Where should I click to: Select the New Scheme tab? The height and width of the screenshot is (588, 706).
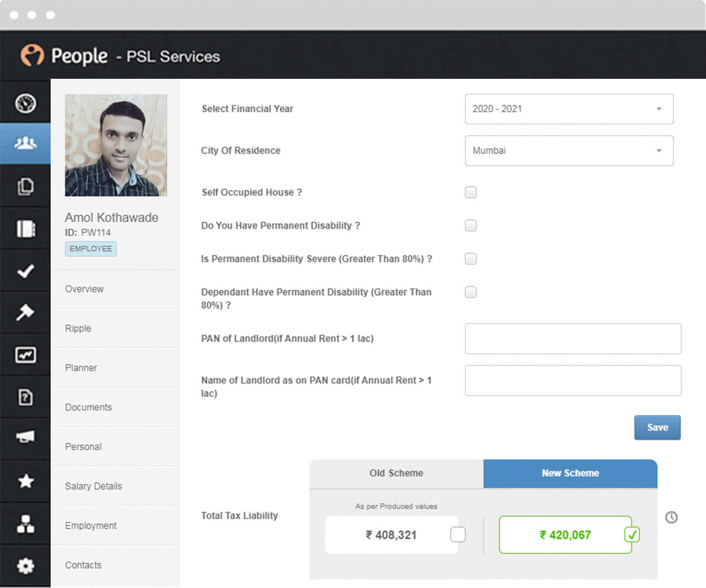(570, 473)
